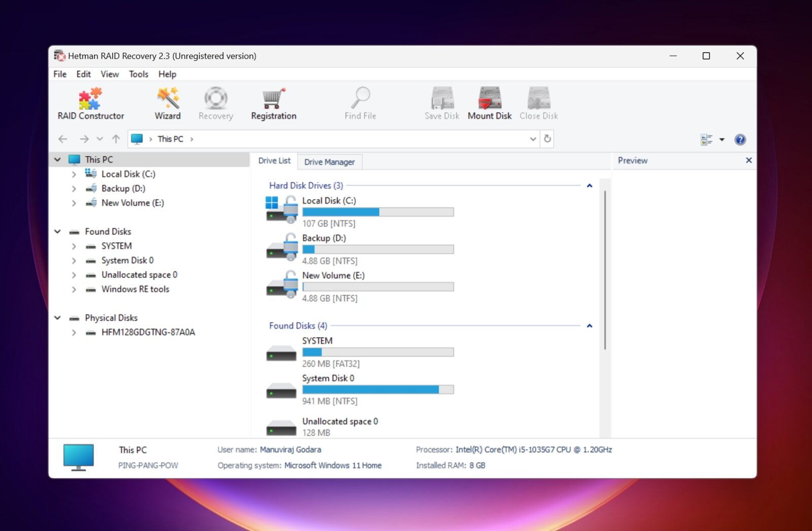Click the Local Disk (C:) capacity bar
Viewport: 812px width, 531px height.
(378, 211)
